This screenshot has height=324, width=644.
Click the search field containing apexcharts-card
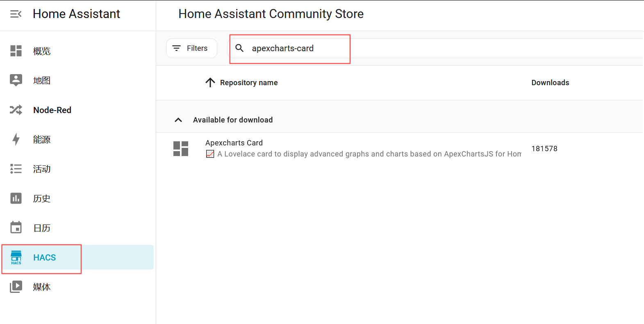tap(295, 48)
